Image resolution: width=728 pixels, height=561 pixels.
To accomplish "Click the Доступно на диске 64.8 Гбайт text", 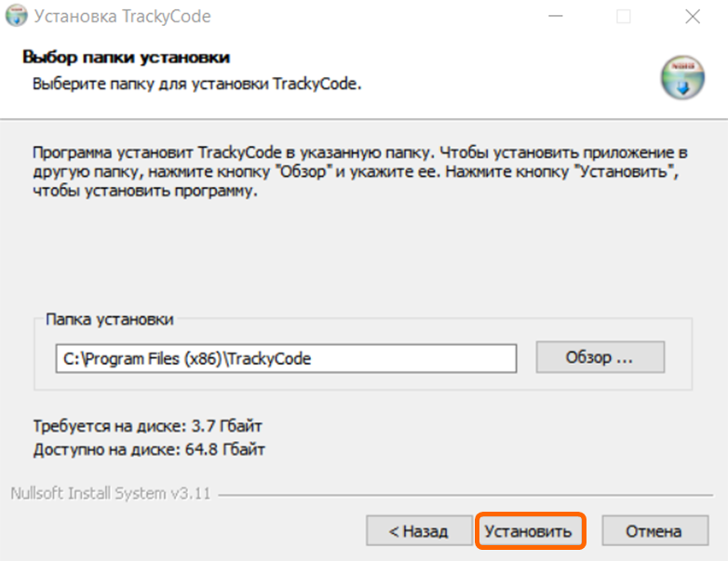I will click(149, 450).
